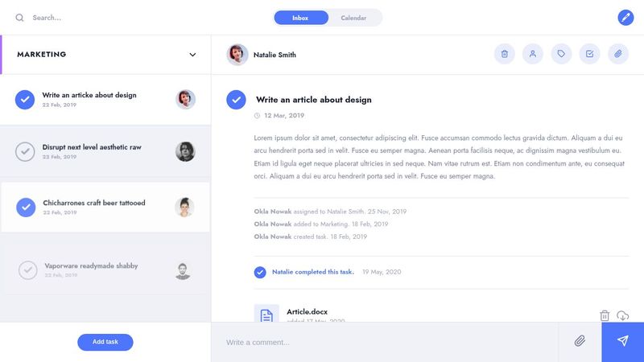
Task: Click the 'Write an articke about design' list title
Action: tap(89, 95)
